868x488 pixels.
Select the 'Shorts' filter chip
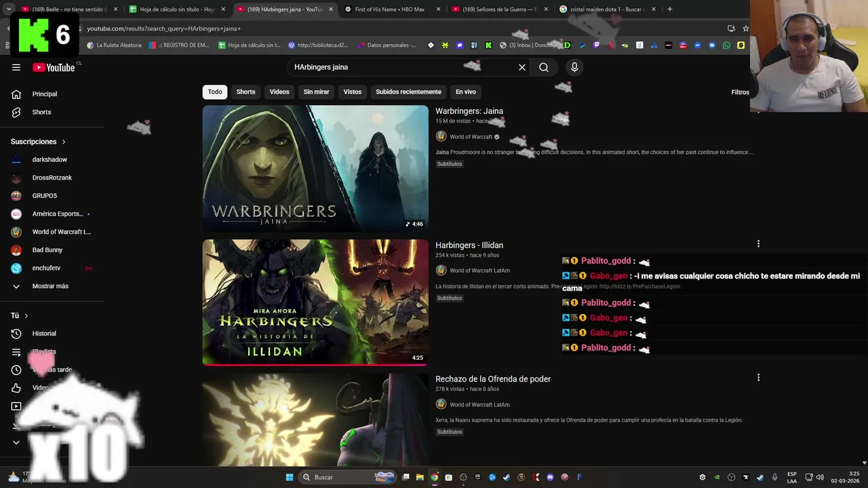click(x=245, y=91)
